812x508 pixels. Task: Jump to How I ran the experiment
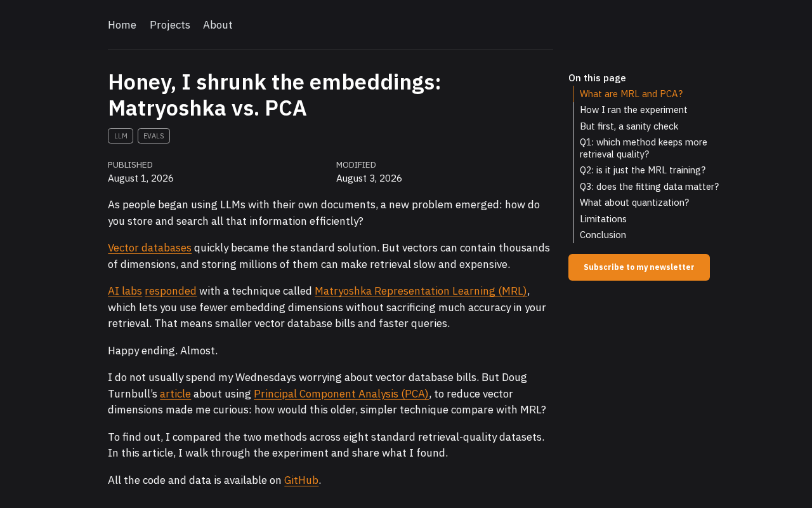(634, 110)
